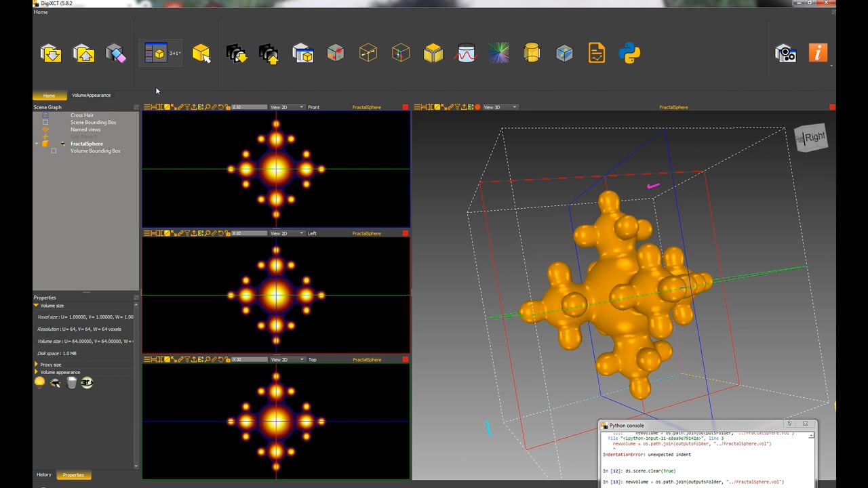Switch to the VolumeAppearance tab

(x=91, y=96)
